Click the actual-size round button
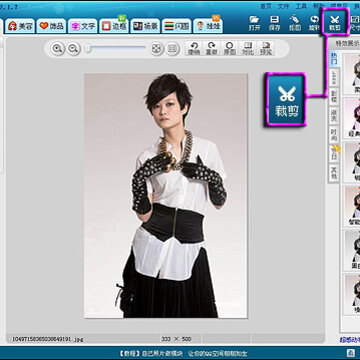Screen dimensions: 360x360 [x=172, y=49]
